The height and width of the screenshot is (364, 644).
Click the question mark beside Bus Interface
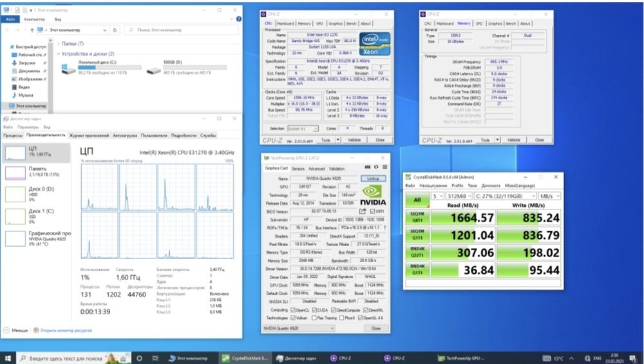pyautogui.click(x=385, y=227)
